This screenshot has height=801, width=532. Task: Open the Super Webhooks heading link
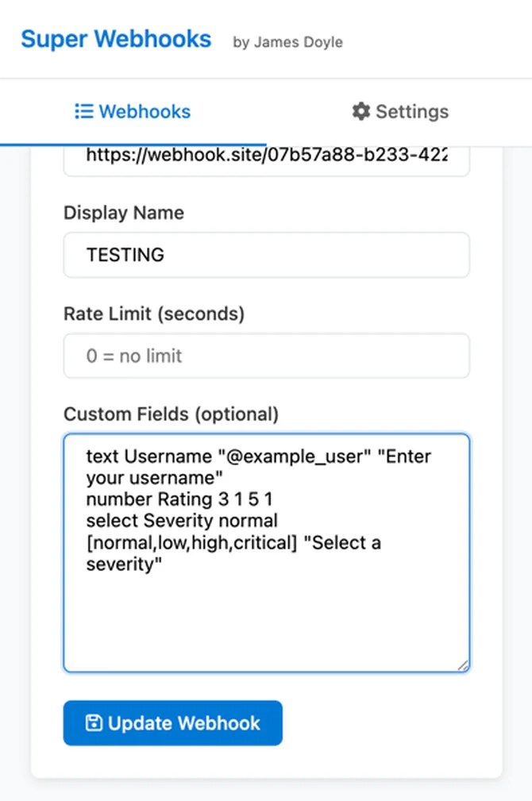(116, 39)
